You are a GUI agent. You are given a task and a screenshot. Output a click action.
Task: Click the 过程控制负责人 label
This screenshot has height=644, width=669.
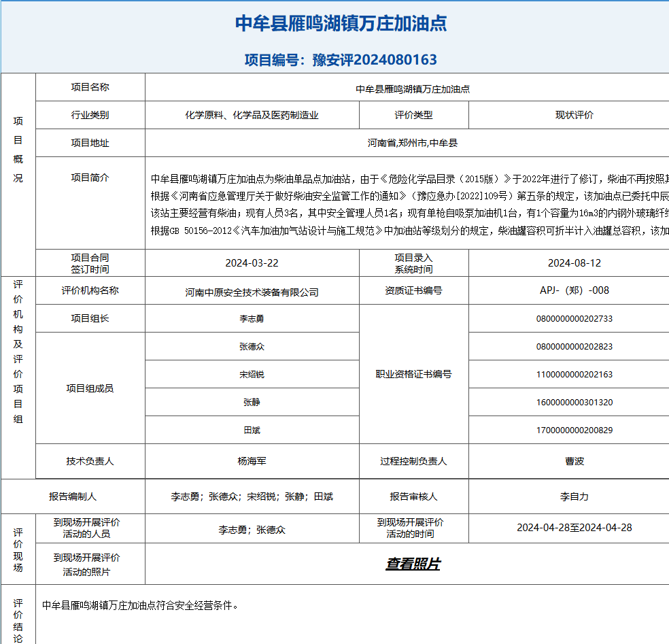(413, 461)
